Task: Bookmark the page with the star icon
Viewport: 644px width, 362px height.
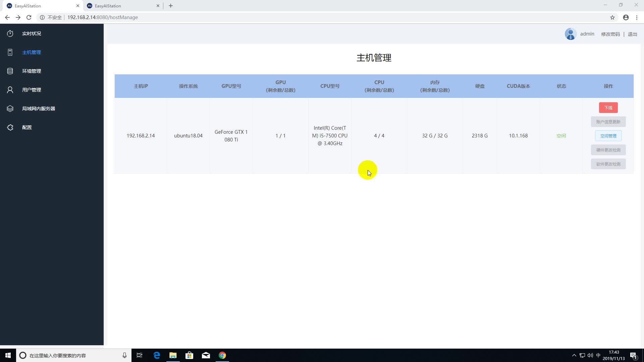Action: point(613,17)
